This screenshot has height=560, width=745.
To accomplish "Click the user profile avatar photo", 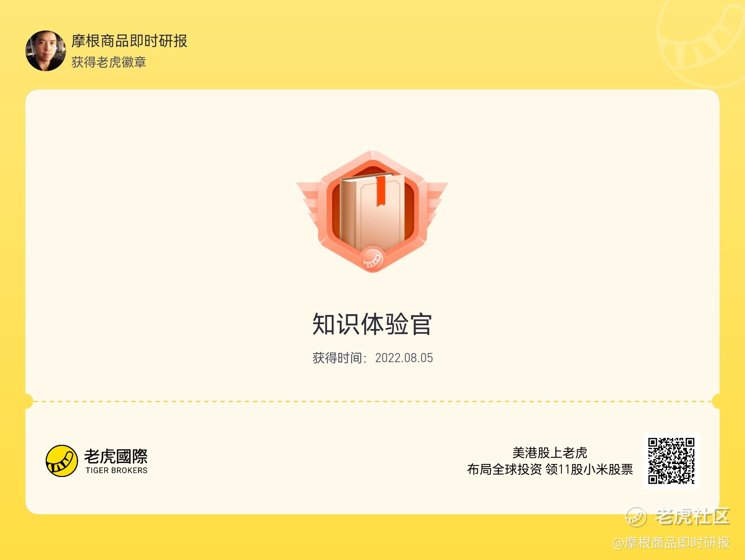I will [46, 51].
